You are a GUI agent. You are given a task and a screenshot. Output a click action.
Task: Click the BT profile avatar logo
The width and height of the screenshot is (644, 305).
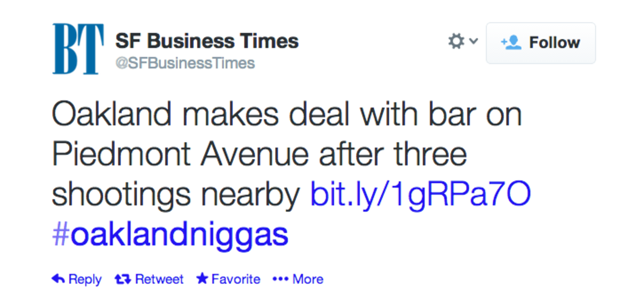(78, 49)
